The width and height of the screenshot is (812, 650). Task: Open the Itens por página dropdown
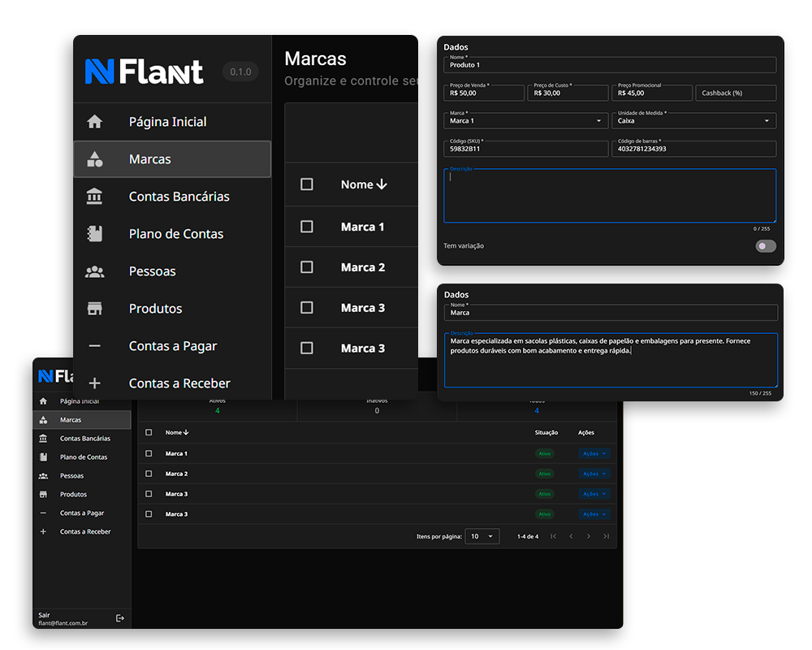pos(482,536)
